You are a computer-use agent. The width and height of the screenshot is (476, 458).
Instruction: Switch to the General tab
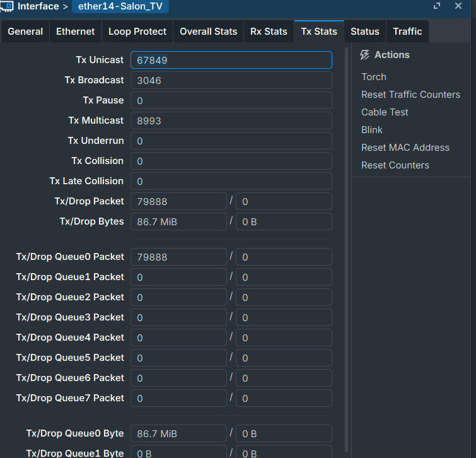[x=25, y=32]
